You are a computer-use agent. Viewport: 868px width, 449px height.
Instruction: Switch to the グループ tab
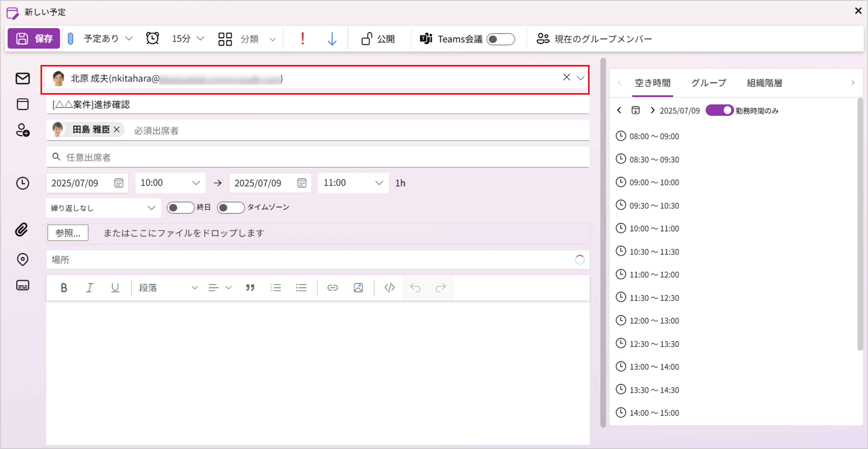(708, 83)
